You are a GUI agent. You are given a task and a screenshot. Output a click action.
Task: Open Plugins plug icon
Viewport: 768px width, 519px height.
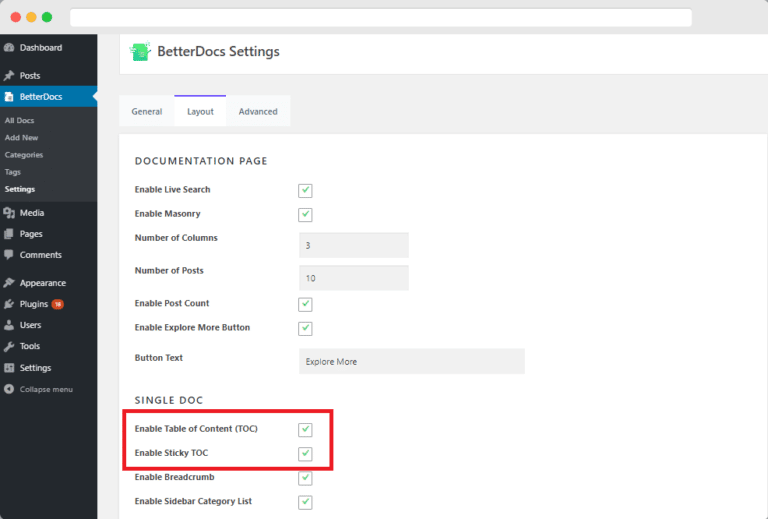9,304
